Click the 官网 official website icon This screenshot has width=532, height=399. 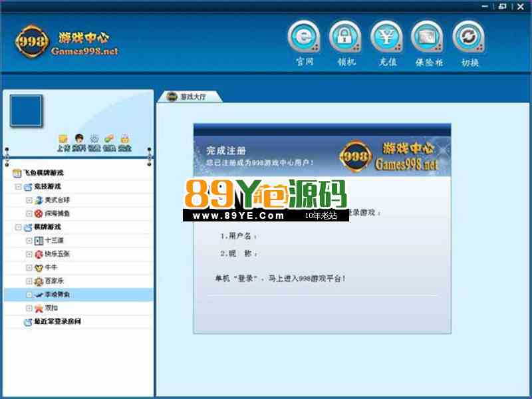coord(304,37)
